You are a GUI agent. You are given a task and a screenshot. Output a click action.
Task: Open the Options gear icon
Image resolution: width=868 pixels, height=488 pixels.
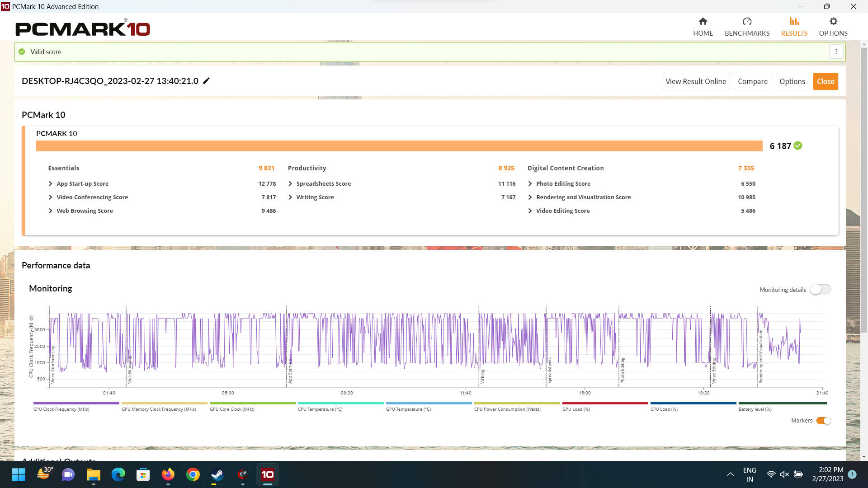pyautogui.click(x=833, y=22)
